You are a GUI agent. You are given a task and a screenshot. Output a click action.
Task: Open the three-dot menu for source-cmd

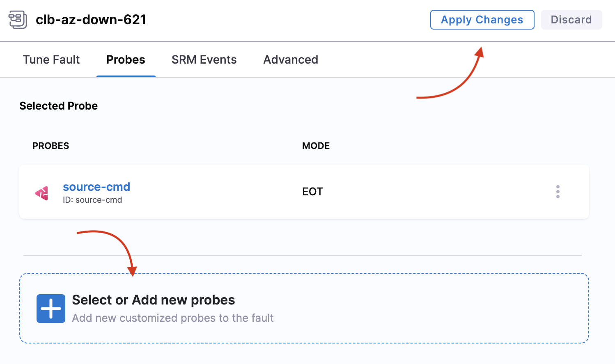558,192
